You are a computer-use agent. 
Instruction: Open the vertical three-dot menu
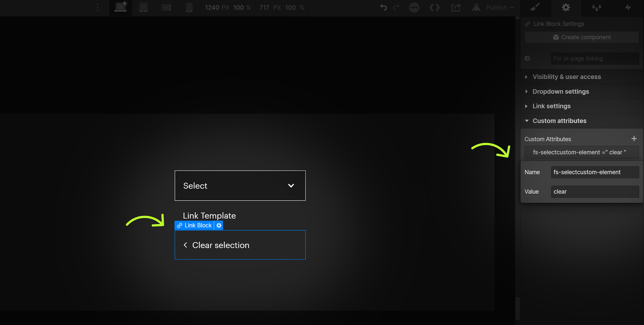coord(97,7)
